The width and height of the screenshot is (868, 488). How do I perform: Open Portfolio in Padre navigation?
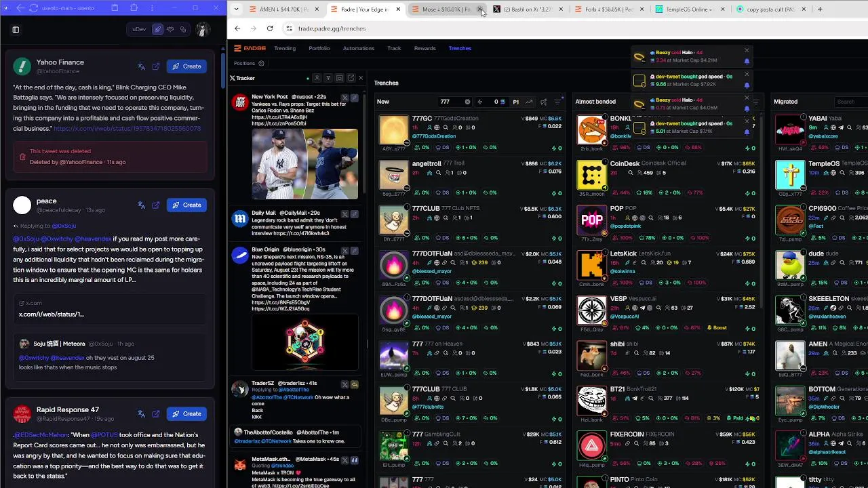coord(319,48)
